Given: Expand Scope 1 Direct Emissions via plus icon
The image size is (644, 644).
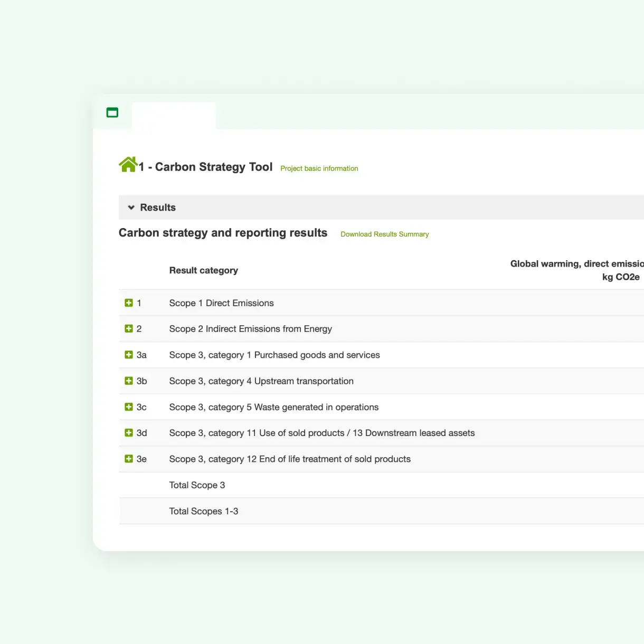Looking at the screenshot, I should tap(129, 302).
